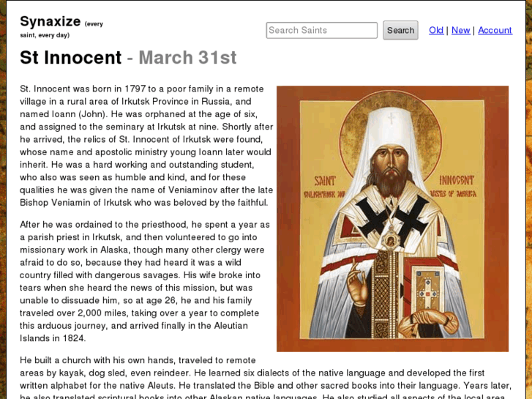Click the Search button
This screenshot has width=532, height=399.
point(400,30)
